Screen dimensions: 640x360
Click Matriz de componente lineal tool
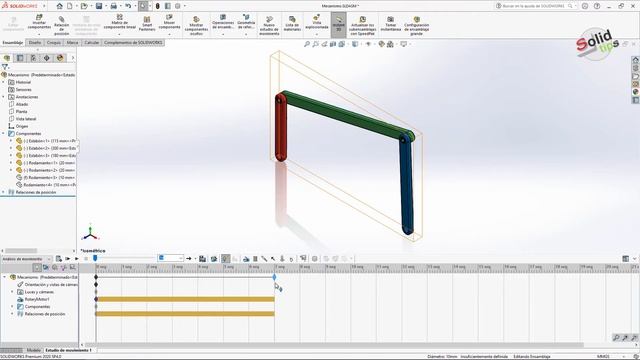pos(120,23)
